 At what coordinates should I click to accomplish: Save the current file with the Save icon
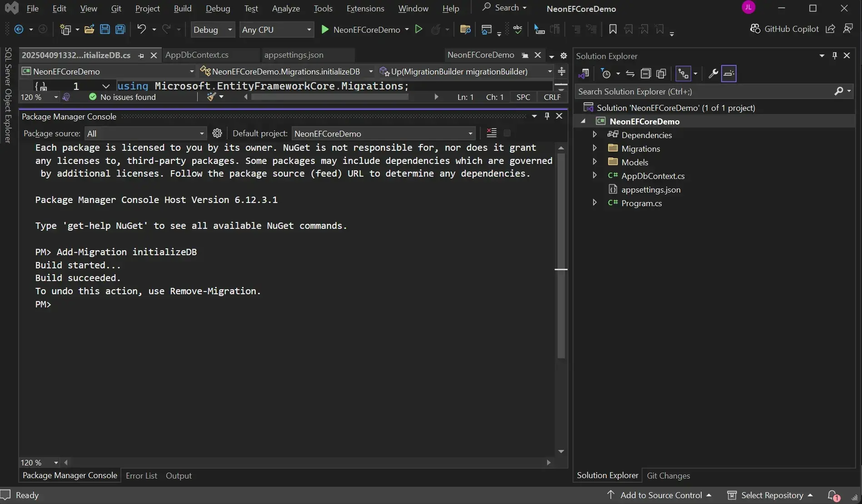[105, 30]
